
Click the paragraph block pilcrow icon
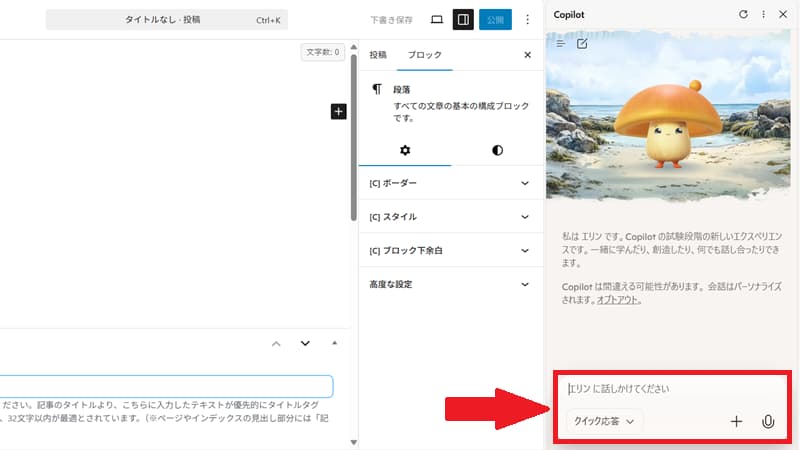click(x=377, y=89)
